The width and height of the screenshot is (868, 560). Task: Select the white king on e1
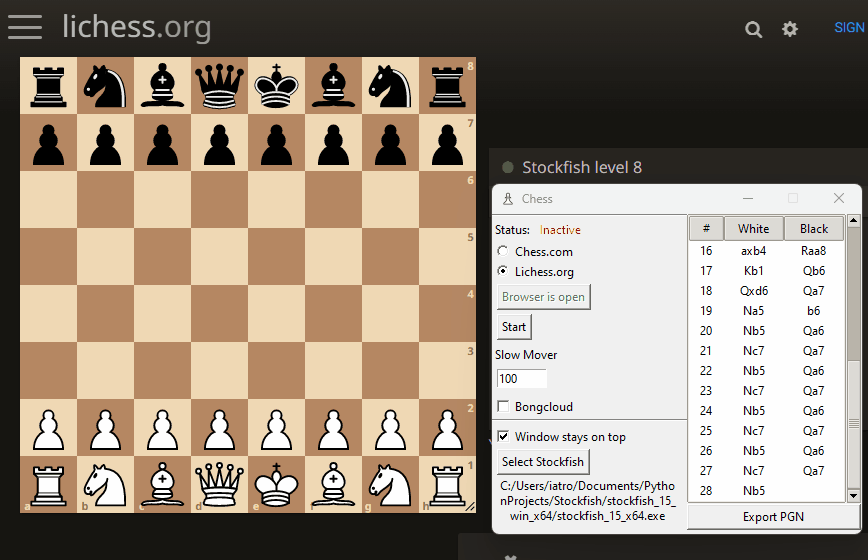point(276,485)
